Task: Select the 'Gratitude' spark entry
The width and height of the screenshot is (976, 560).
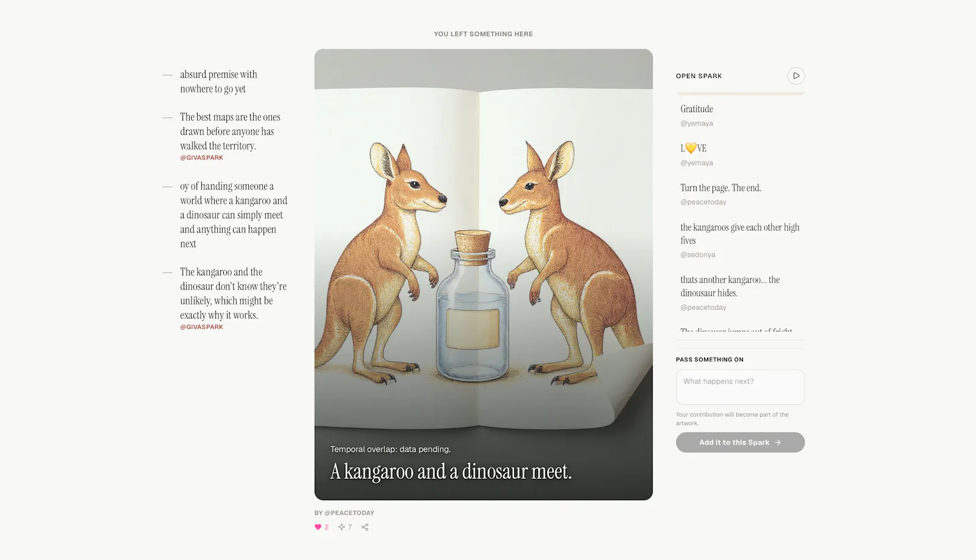Action: tap(697, 109)
